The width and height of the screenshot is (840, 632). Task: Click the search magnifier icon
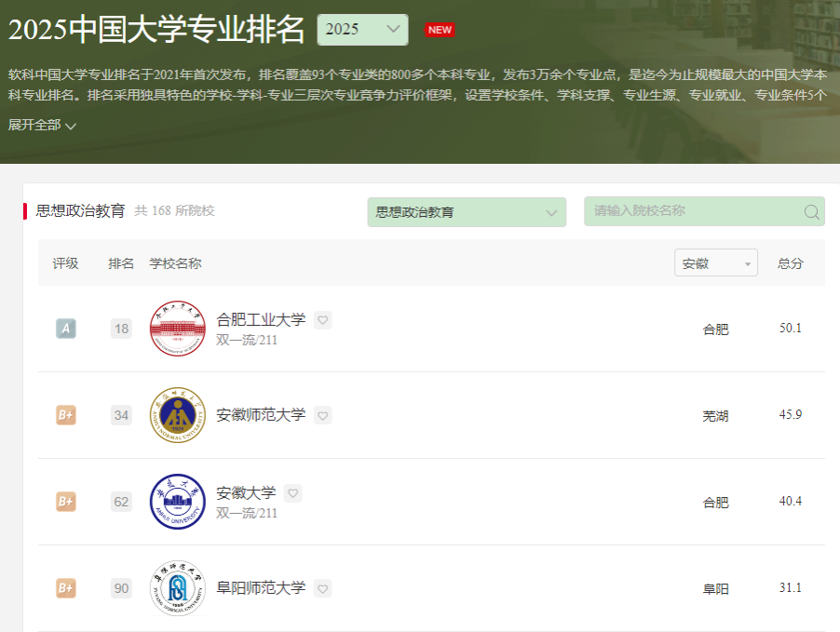pos(811,212)
